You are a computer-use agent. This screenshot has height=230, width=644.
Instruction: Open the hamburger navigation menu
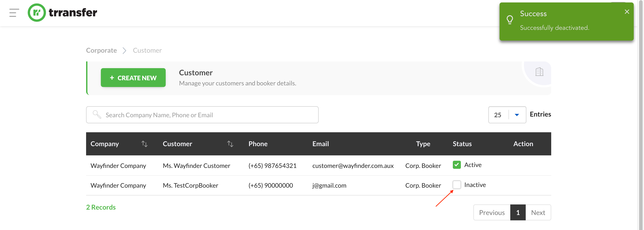[x=14, y=13]
